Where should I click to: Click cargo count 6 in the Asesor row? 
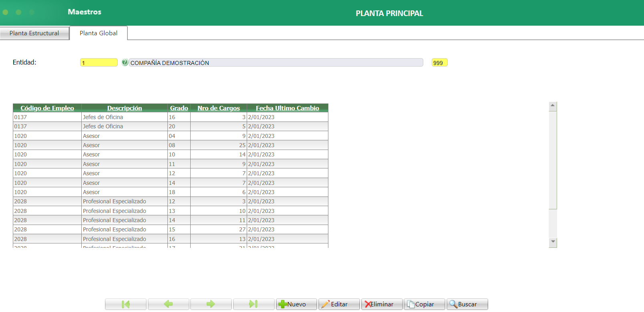(244, 192)
